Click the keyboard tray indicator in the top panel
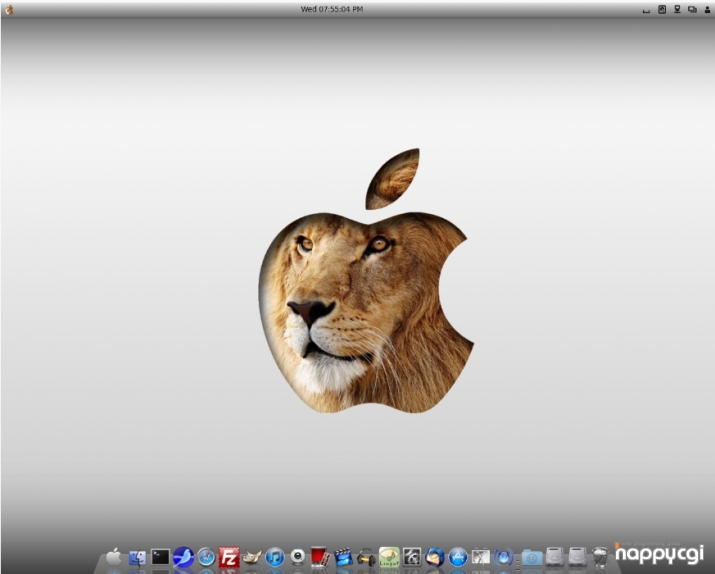This screenshot has height=574, width=715. click(646, 10)
